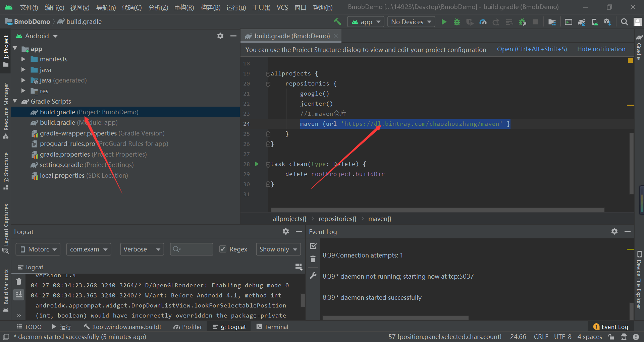
Task: Open the No Devices dropdown
Action: point(411,21)
